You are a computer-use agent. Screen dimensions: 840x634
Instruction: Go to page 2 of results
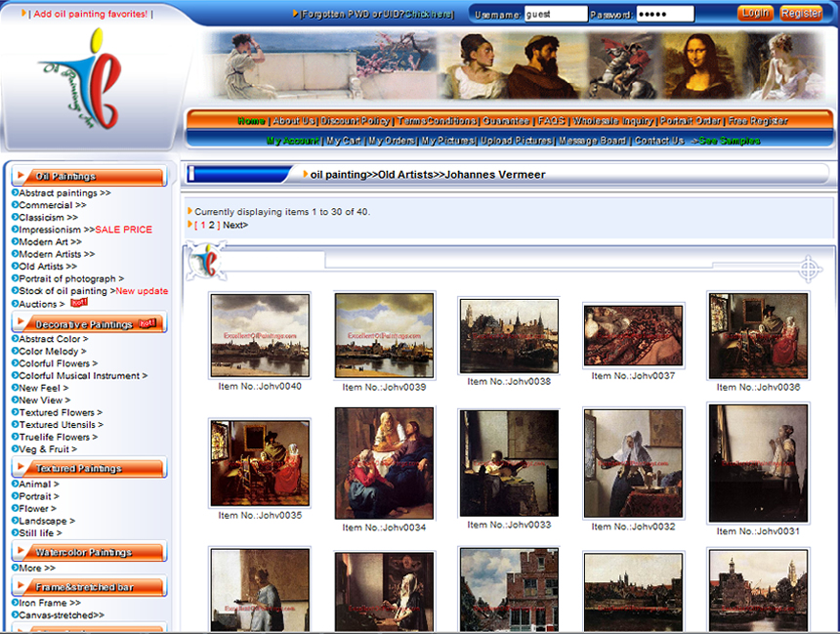click(x=212, y=226)
